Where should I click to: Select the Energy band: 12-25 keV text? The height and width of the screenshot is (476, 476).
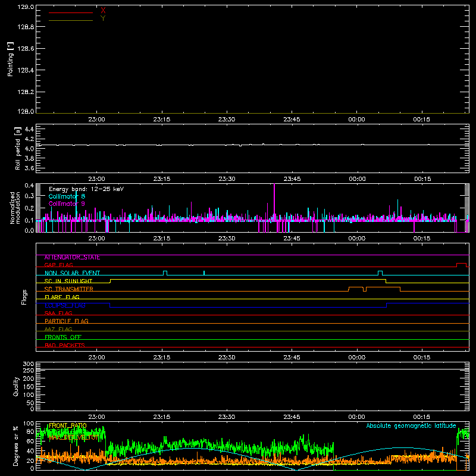(x=86, y=189)
